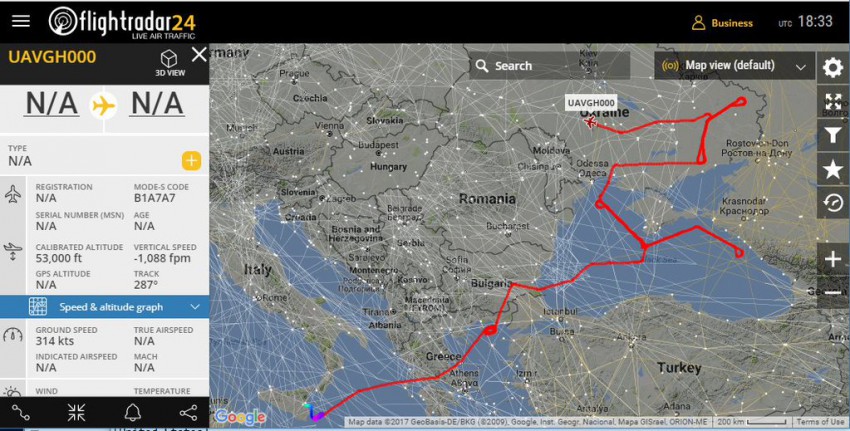Open the hamburger main menu
The height and width of the screenshot is (431, 850).
(x=20, y=21)
